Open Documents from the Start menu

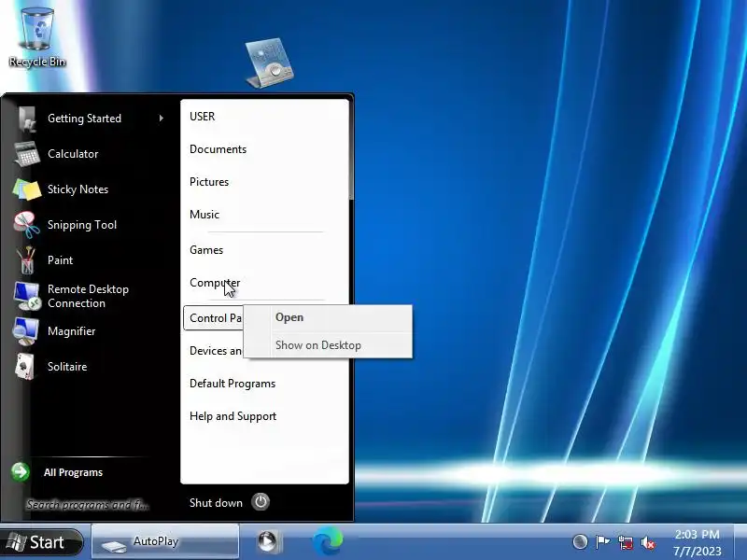click(x=218, y=149)
